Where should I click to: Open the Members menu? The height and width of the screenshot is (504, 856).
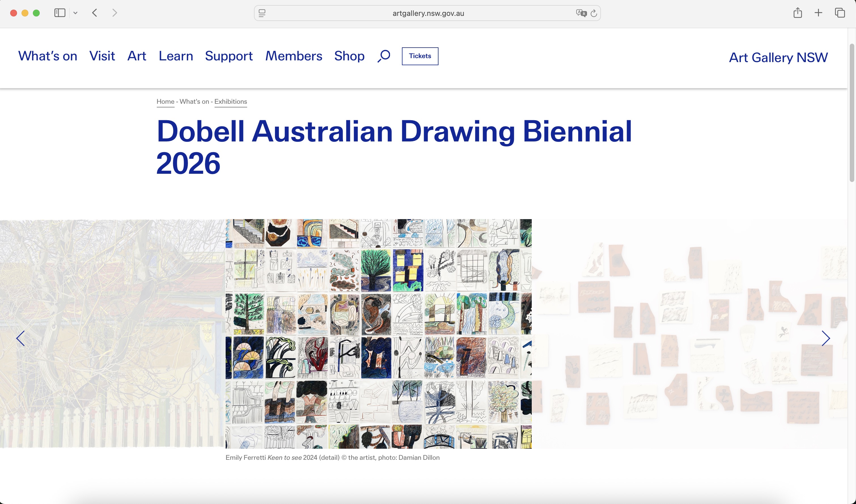[x=293, y=56]
